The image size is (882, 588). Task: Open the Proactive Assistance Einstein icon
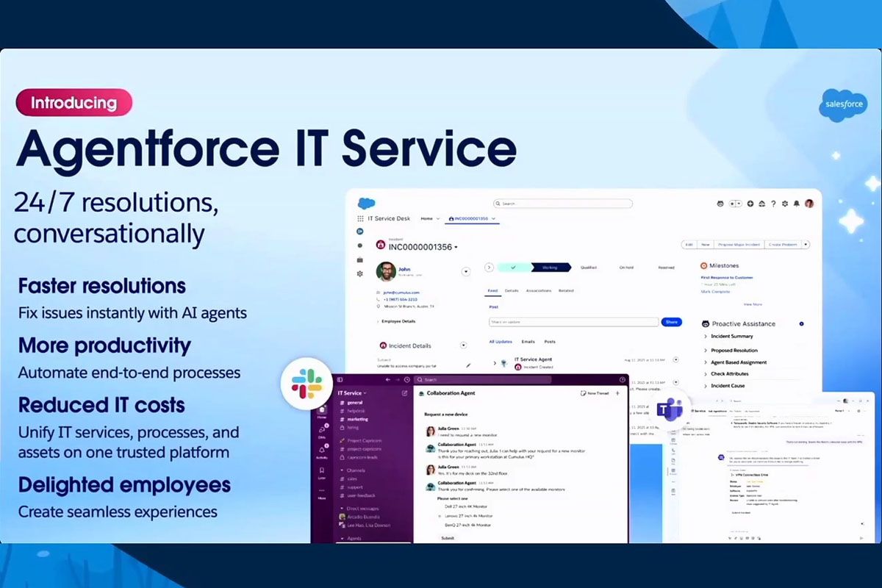(705, 324)
